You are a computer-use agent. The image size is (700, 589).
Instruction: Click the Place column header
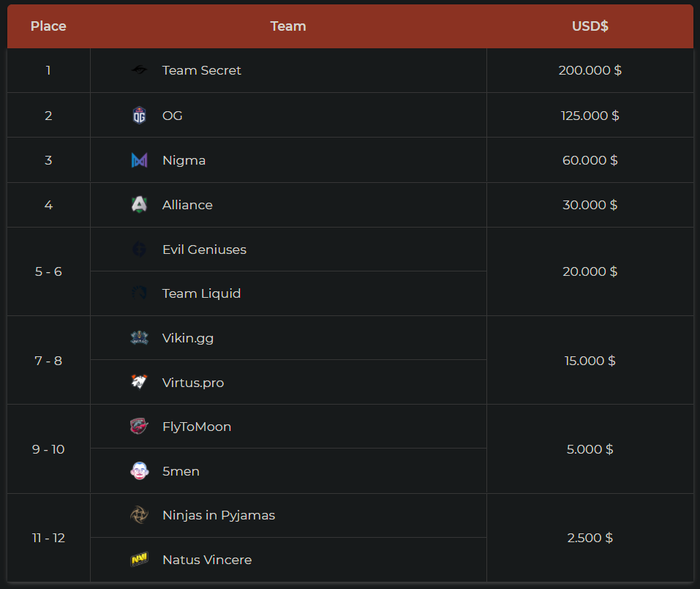(x=48, y=26)
